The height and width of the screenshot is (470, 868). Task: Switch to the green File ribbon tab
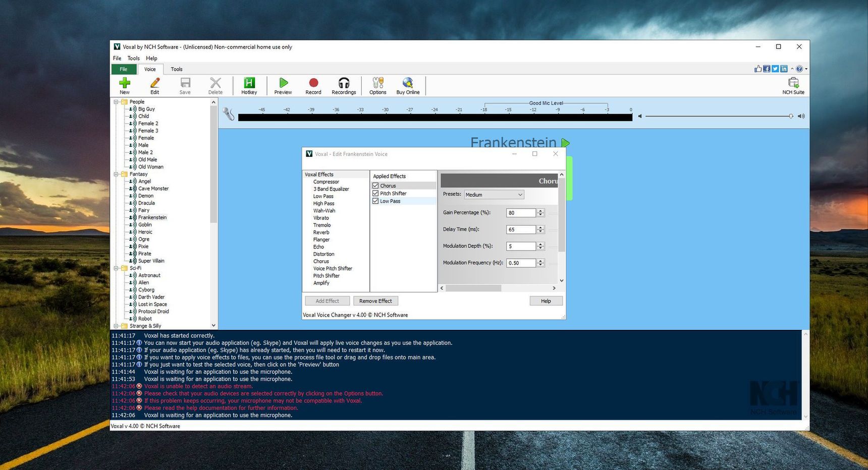tap(124, 69)
